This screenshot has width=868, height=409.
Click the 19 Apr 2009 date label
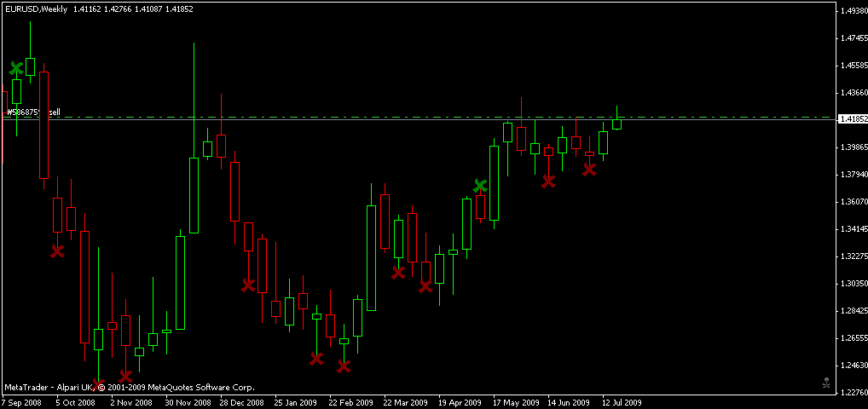pyautogui.click(x=460, y=402)
